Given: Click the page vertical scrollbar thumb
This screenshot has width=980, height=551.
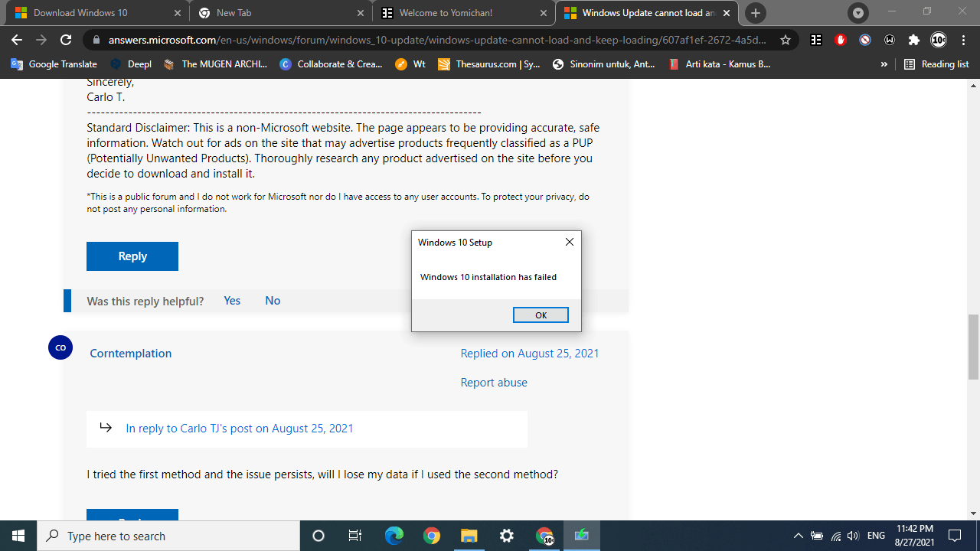Looking at the screenshot, I should click(x=973, y=347).
